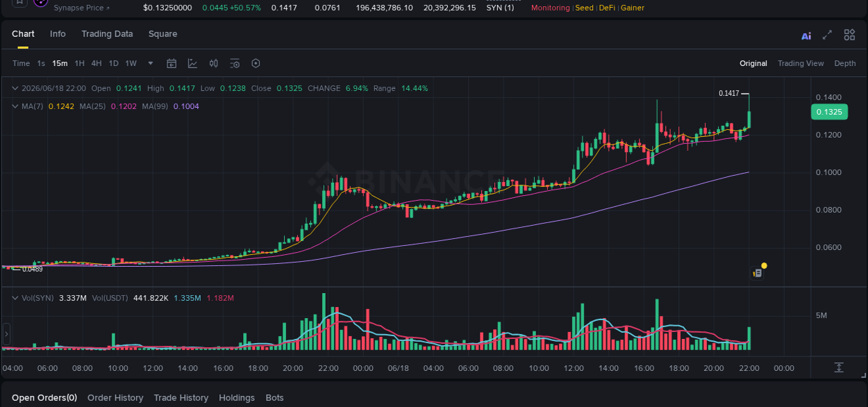Open the Order History tab

pos(115,398)
